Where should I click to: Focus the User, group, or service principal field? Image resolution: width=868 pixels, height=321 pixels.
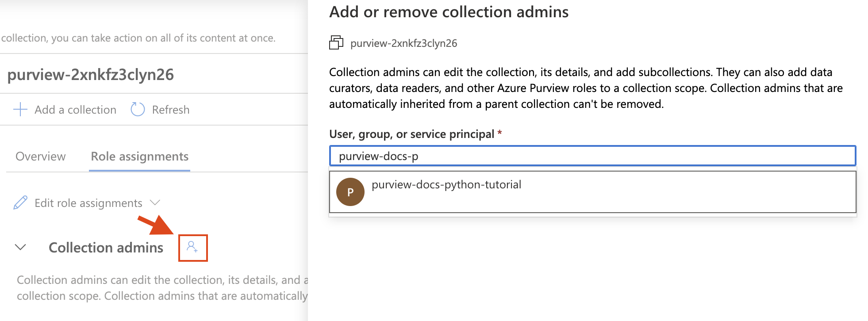click(592, 156)
